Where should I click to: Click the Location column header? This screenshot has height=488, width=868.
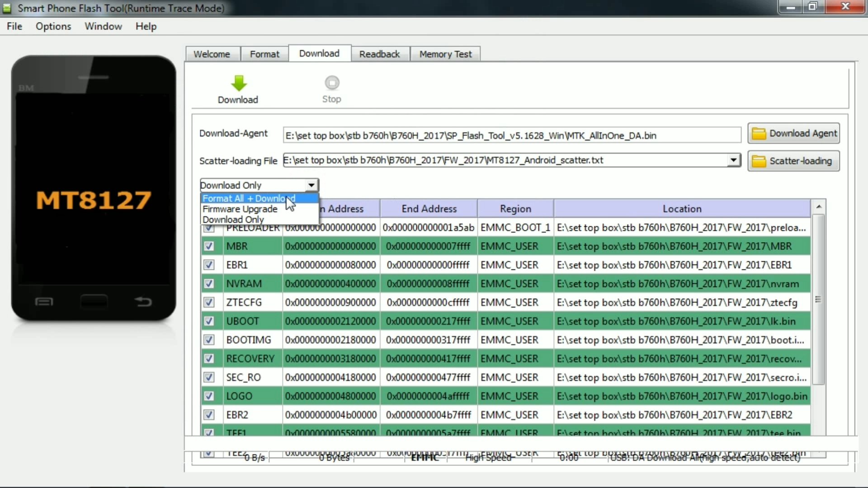point(682,209)
